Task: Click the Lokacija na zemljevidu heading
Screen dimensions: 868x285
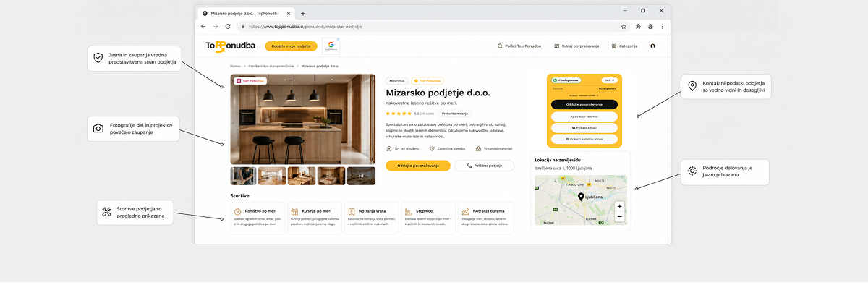Action: 558,160
